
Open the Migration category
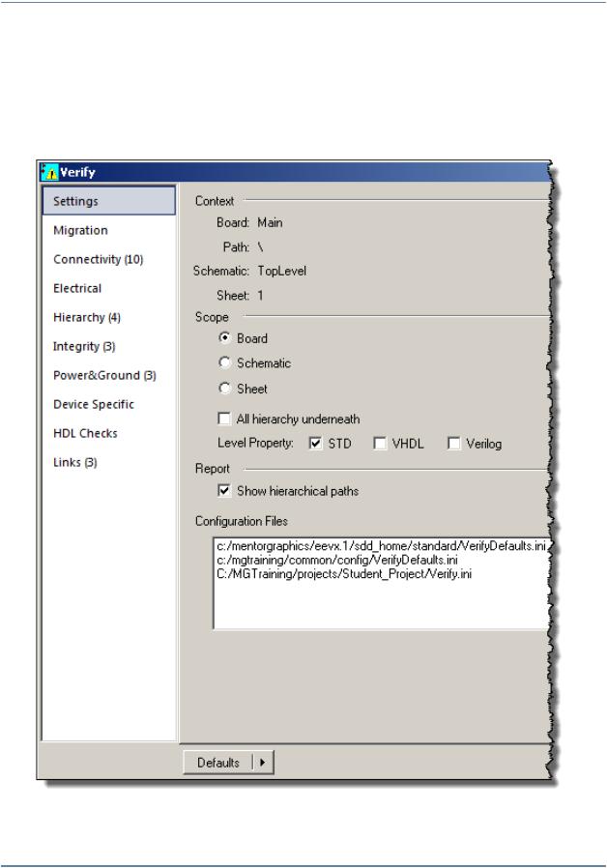pos(80,230)
